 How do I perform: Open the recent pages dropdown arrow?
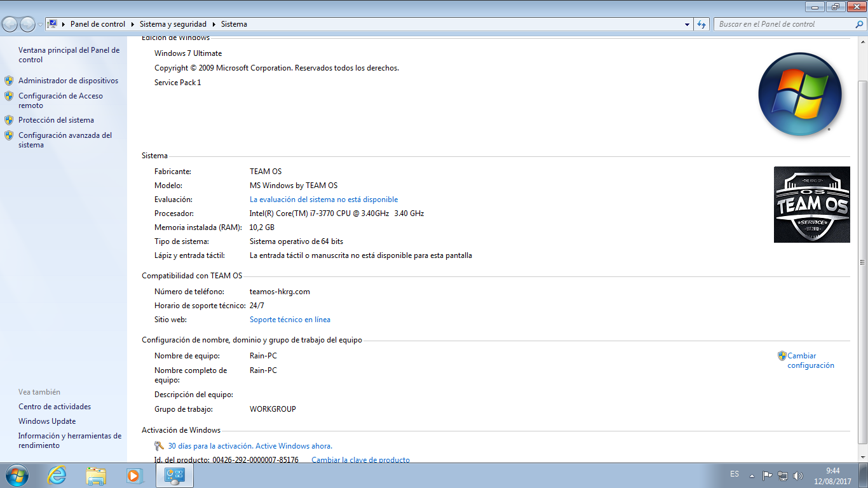click(x=41, y=24)
